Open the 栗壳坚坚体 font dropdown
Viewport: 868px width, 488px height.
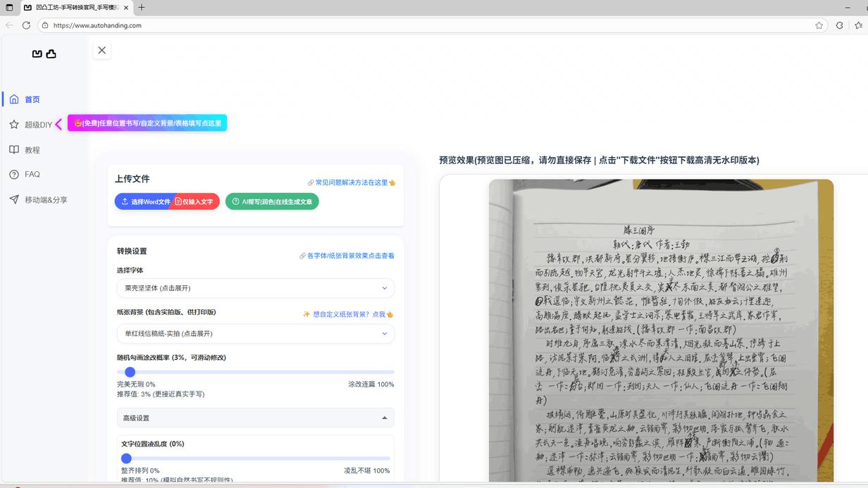tap(254, 287)
